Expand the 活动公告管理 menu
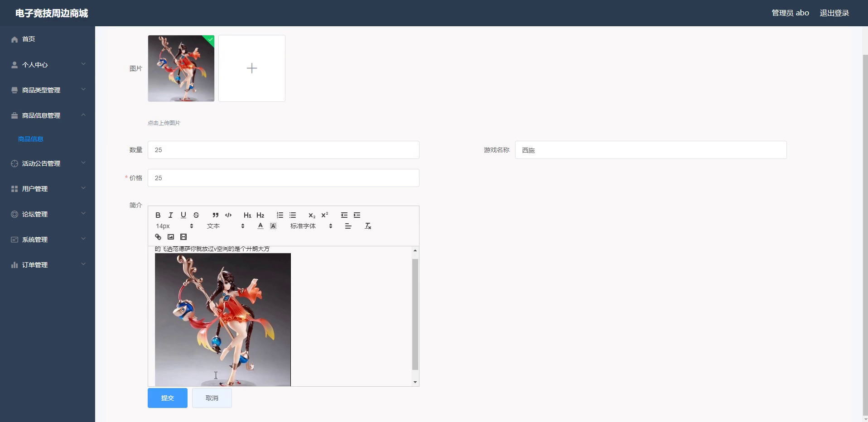 click(x=48, y=163)
